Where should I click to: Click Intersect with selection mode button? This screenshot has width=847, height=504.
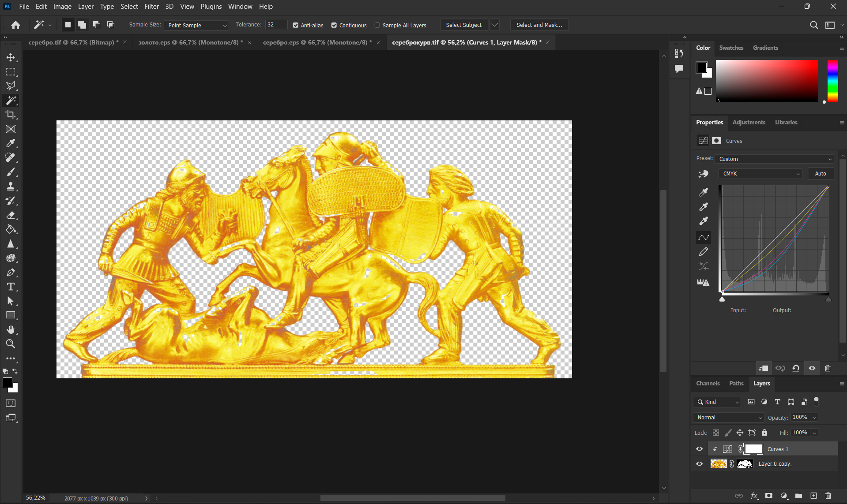pyautogui.click(x=111, y=25)
